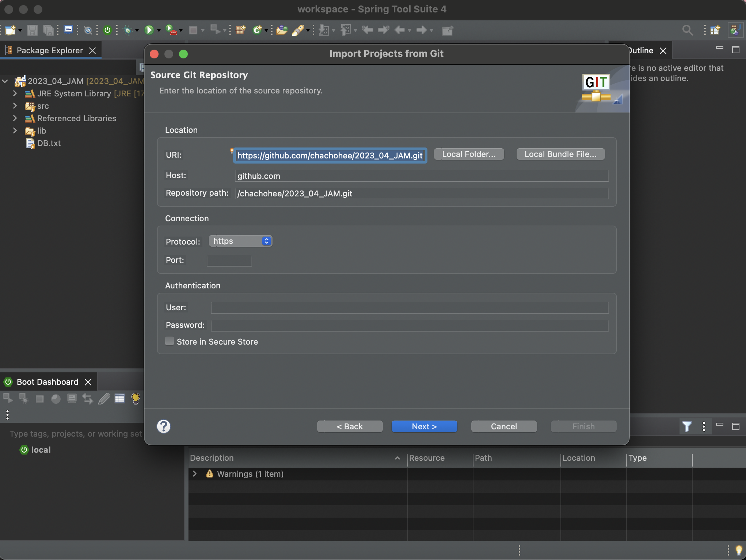Click the lightbulb icon in Boot Dashboard toolbar

(136, 398)
